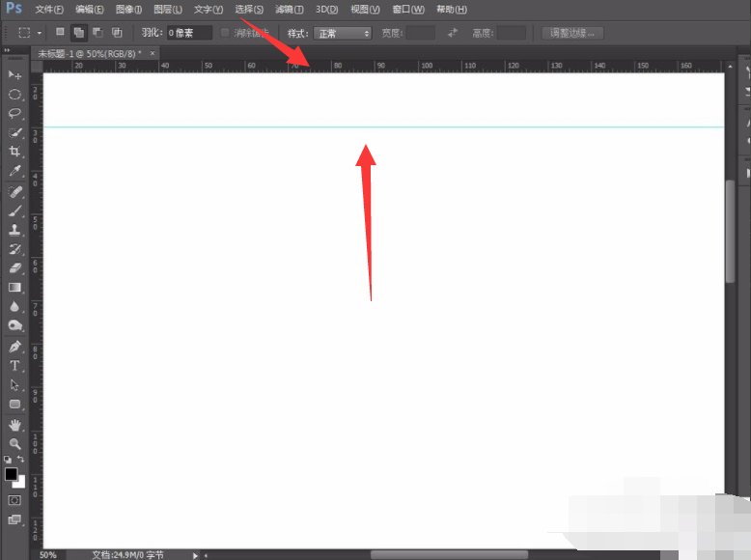The image size is (751, 560).
Task: Select the Brush tool
Action: [14, 210]
